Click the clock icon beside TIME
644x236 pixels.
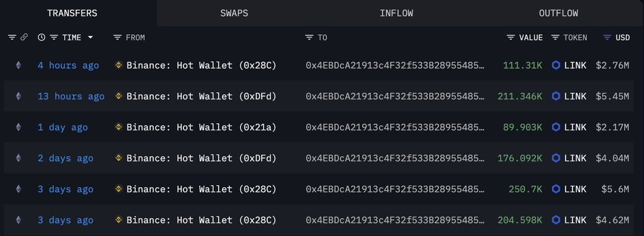41,38
